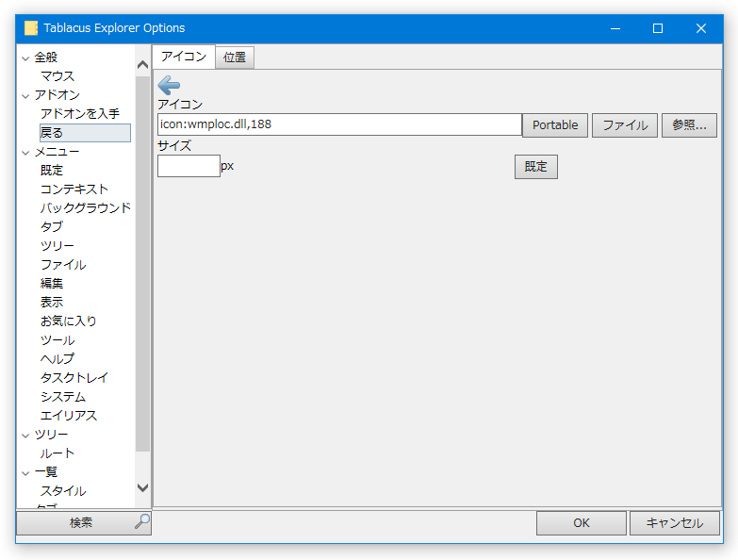Select 戻る in the tree
Image resolution: width=738 pixels, height=560 pixels.
pos(85,133)
